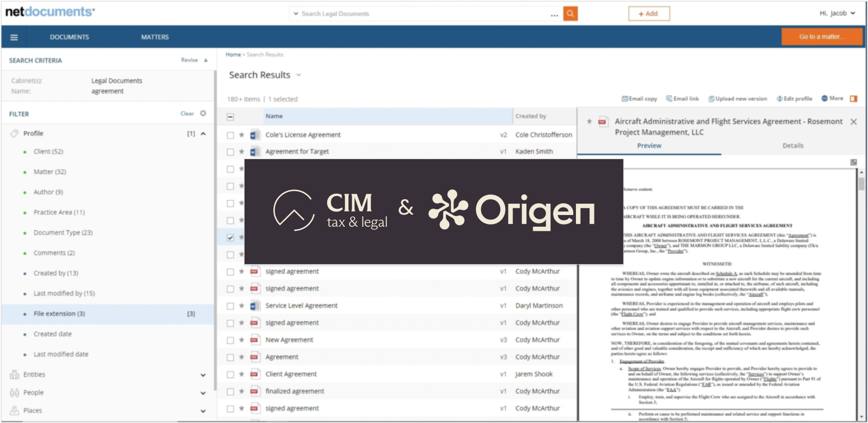Open the More actions menu icon
This screenshot has width=868, height=423.
click(x=825, y=98)
